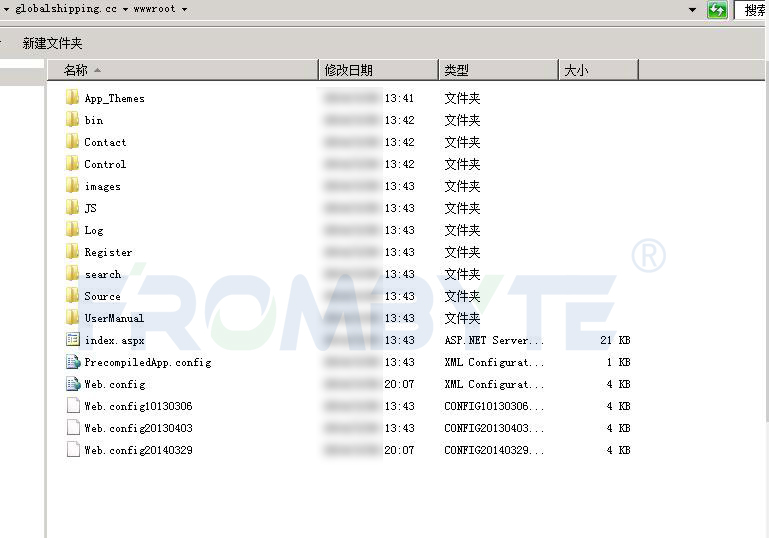Select the Register folder icon
Screen dimensions: 769x538
pos(73,252)
